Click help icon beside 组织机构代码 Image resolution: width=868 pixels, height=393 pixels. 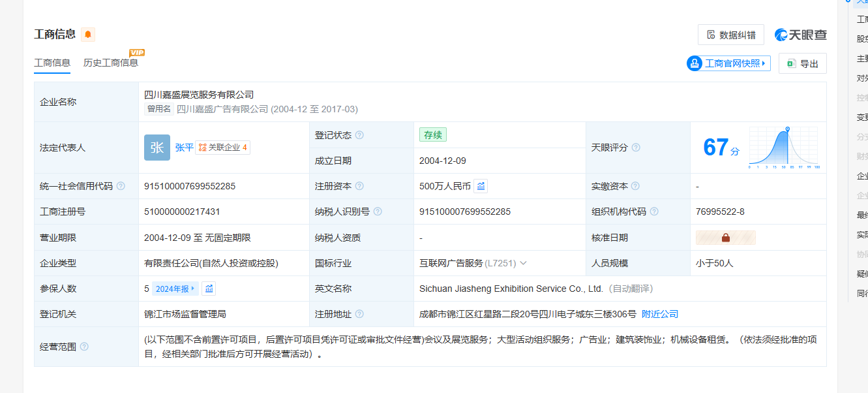point(654,212)
